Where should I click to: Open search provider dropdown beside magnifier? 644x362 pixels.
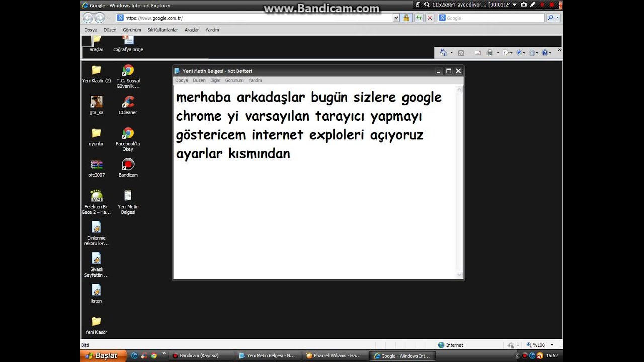click(x=558, y=18)
